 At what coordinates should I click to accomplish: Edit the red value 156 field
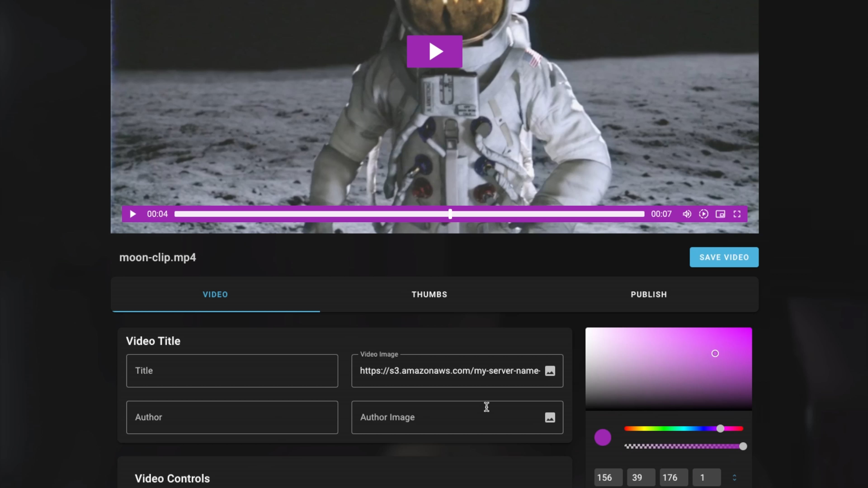608,478
